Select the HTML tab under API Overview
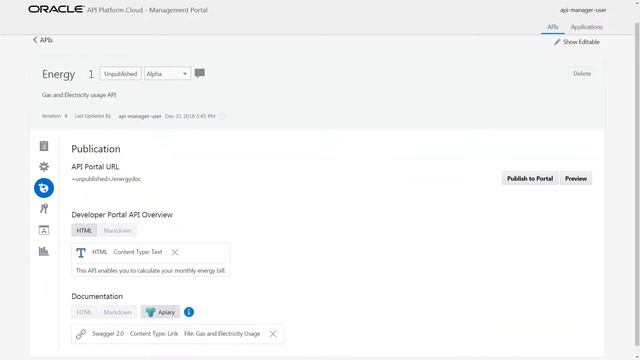640x360 pixels. coord(84,230)
